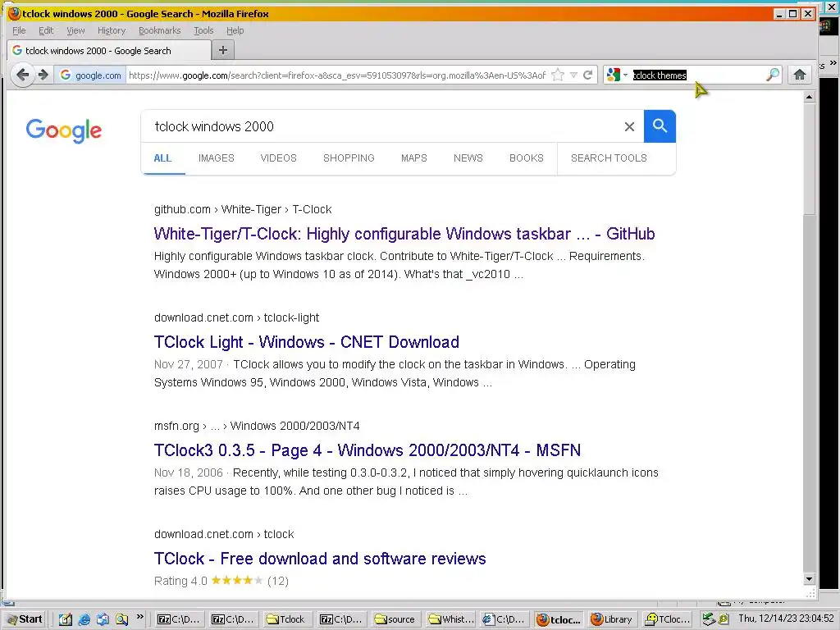Viewport: 840px width, 630px height.
Task: Switch to VIDEOS results
Action: (x=279, y=158)
